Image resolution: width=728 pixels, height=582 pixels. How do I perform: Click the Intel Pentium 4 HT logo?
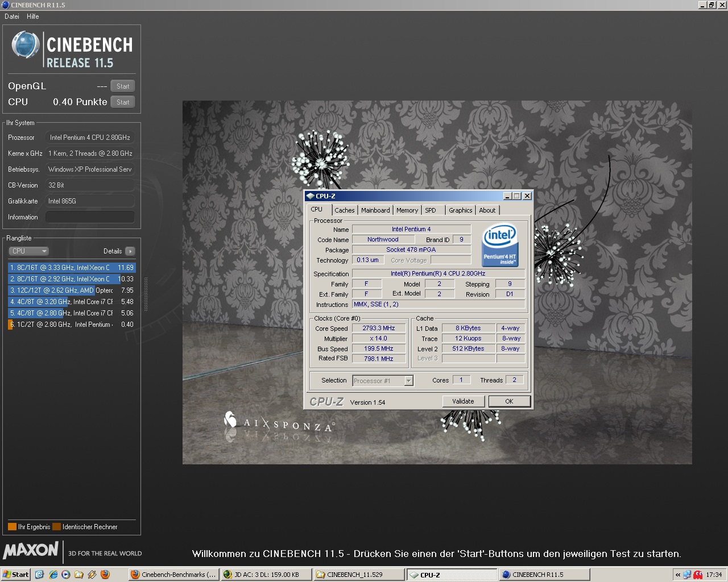coord(500,245)
